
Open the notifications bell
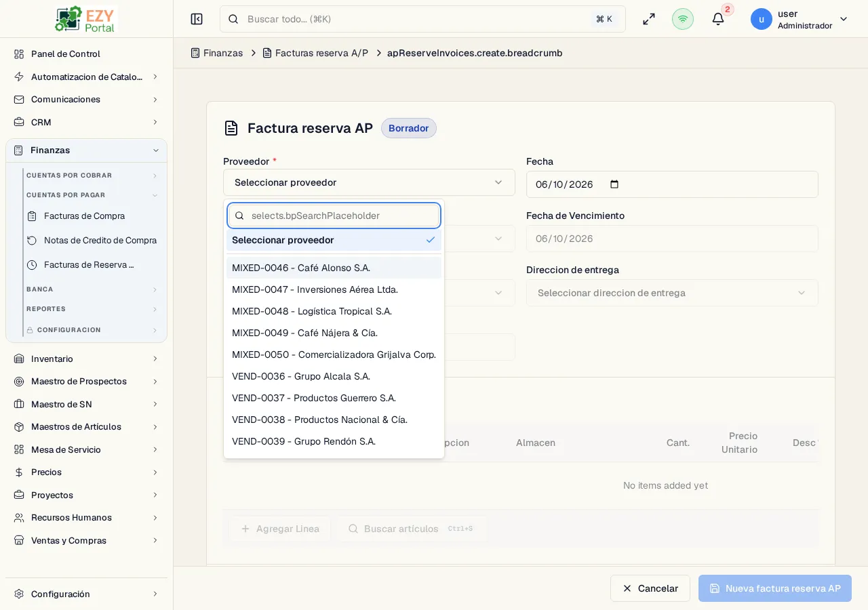(x=718, y=19)
